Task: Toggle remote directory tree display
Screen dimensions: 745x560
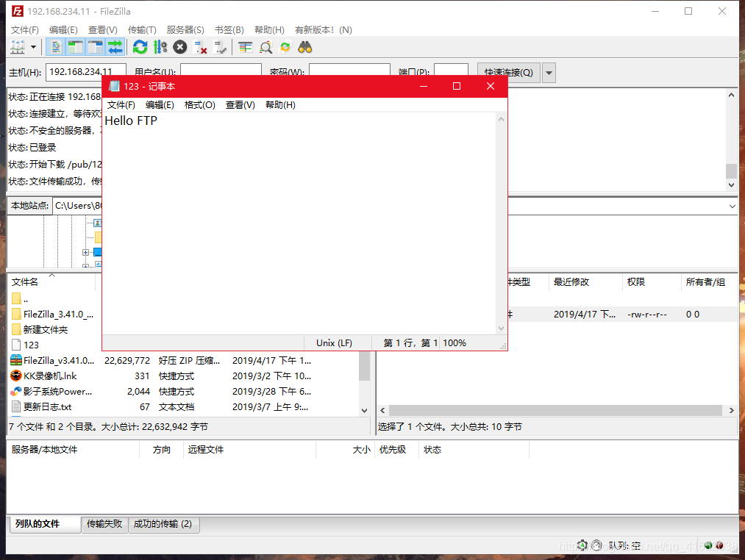Action: coord(95,47)
